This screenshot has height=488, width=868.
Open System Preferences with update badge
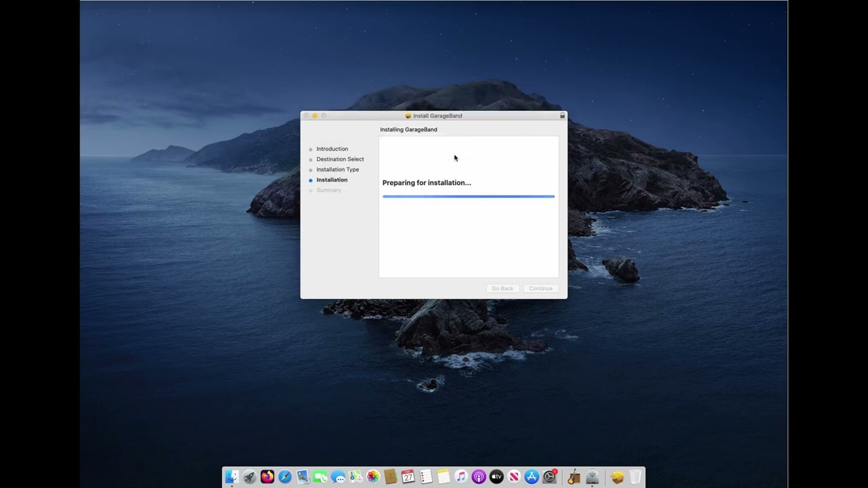(x=549, y=477)
